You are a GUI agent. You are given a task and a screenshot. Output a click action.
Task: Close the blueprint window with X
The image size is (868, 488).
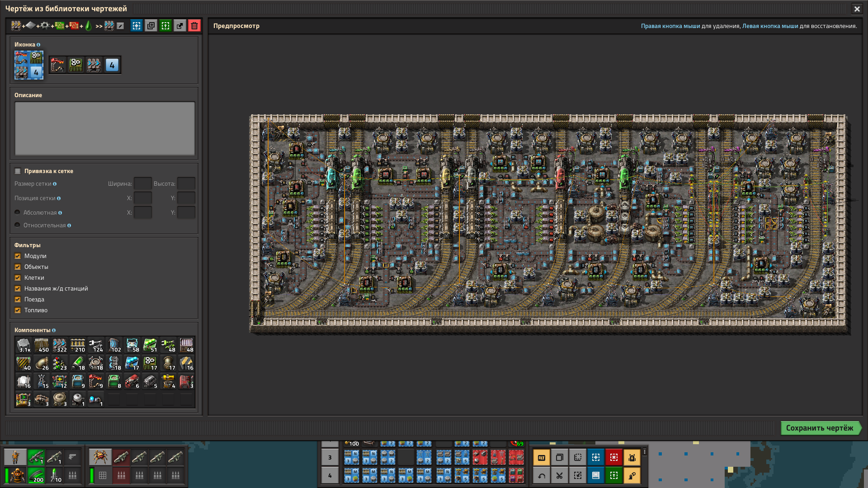click(857, 9)
